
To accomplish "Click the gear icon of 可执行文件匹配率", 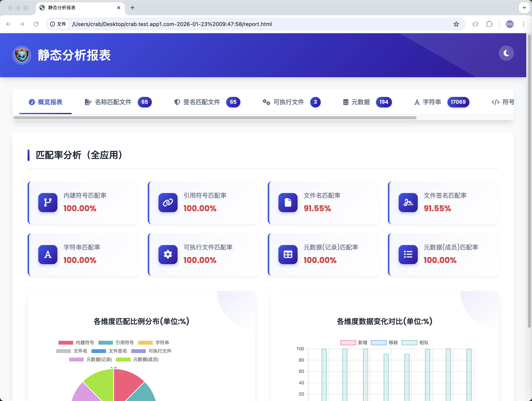I will [x=168, y=254].
